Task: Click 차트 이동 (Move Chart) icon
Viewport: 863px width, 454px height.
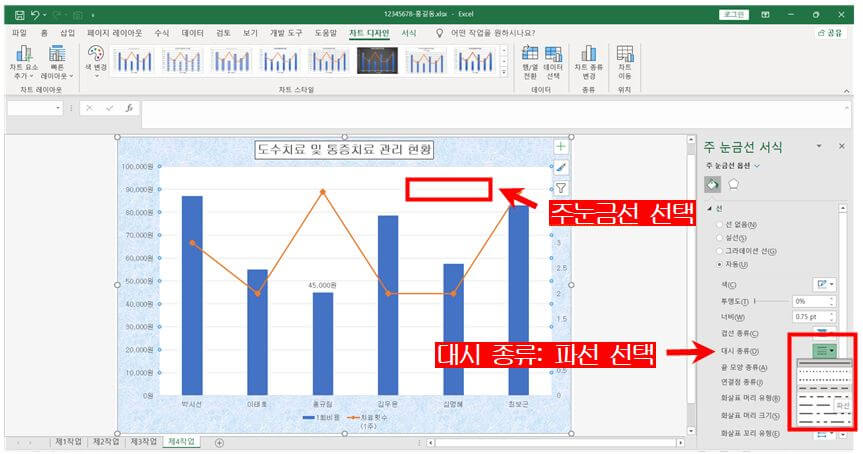Action: pos(624,62)
